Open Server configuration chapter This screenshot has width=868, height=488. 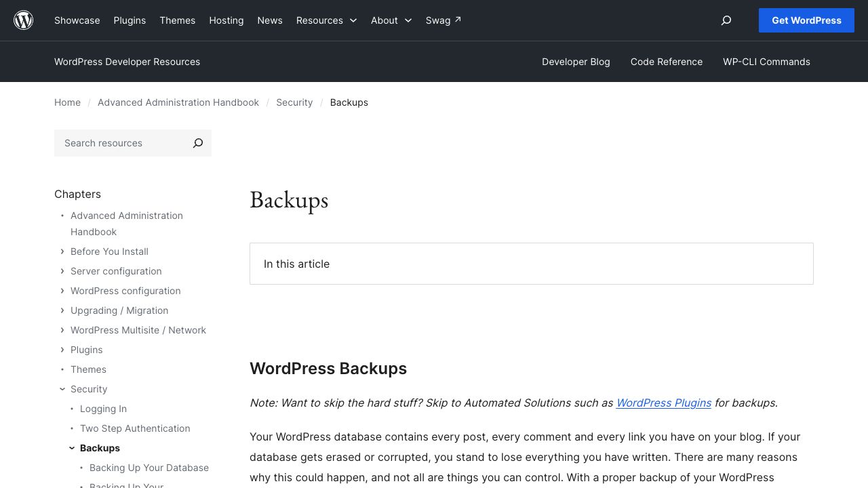116,271
